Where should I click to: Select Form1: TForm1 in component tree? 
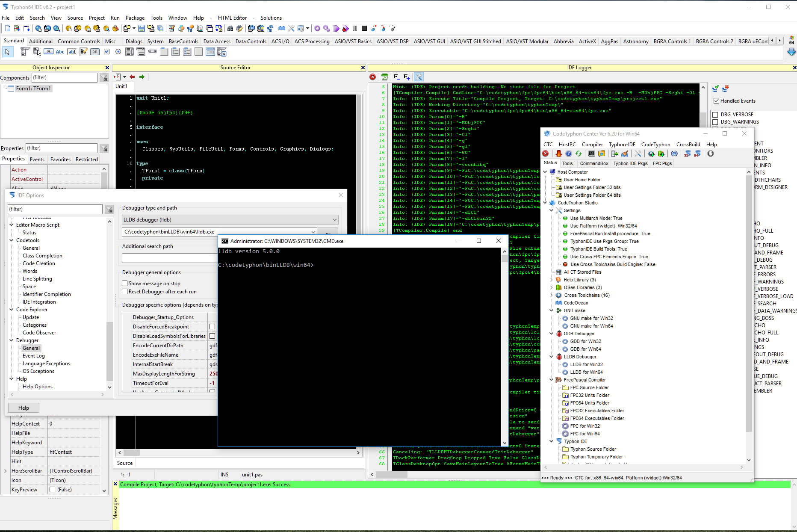coord(33,89)
